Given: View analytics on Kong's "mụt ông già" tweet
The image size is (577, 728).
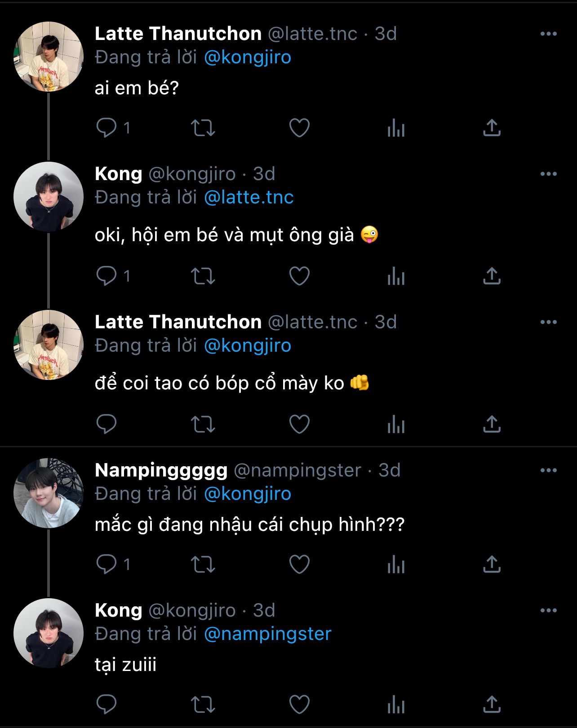Looking at the screenshot, I should tap(396, 276).
